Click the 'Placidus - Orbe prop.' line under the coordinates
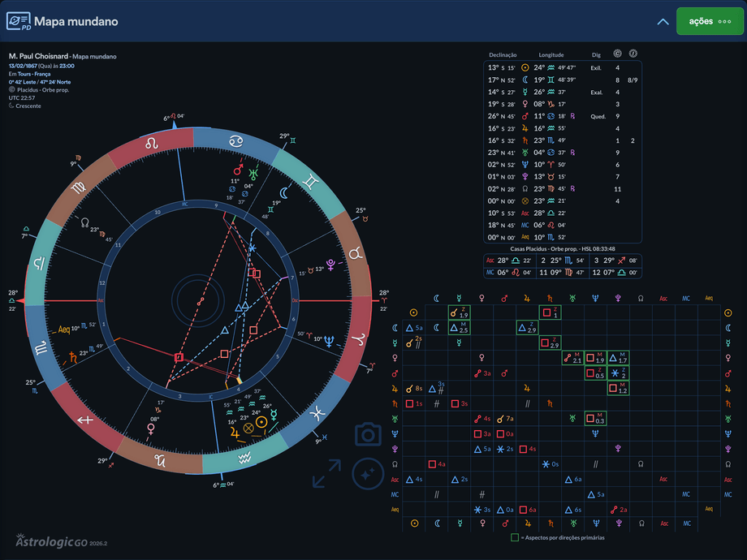This screenshot has width=747, height=560. coord(43,89)
